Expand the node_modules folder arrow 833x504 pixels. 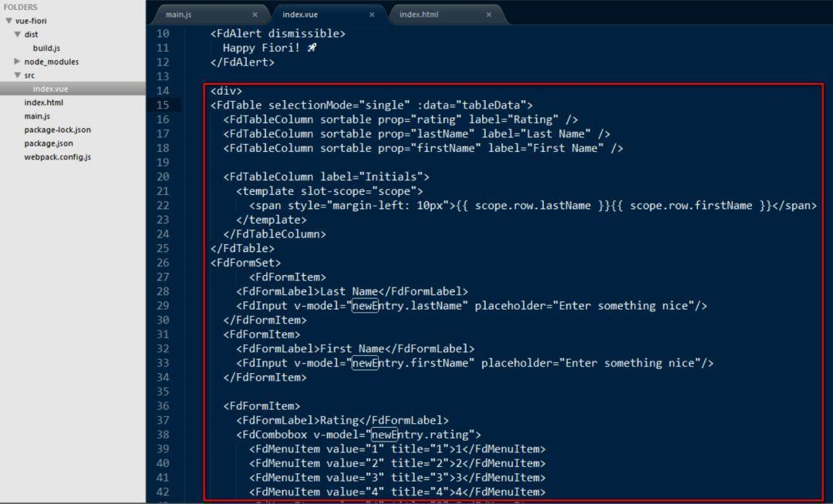[18, 62]
